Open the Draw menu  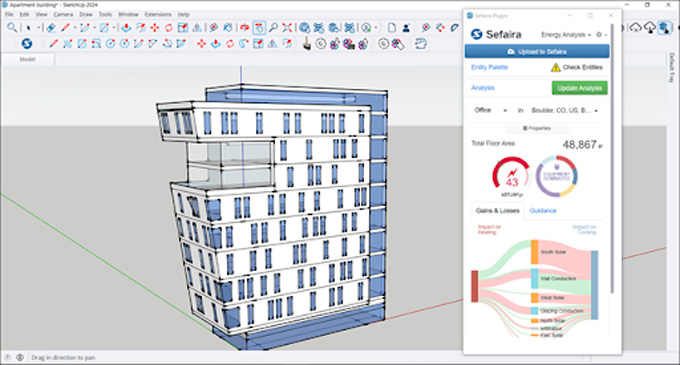[x=86, y=14]
